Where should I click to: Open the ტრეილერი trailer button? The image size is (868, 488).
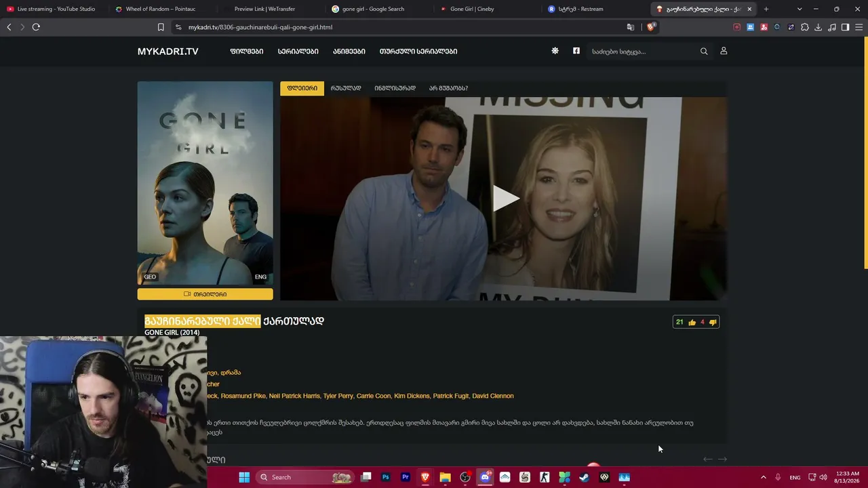click(x=205, y=294)
